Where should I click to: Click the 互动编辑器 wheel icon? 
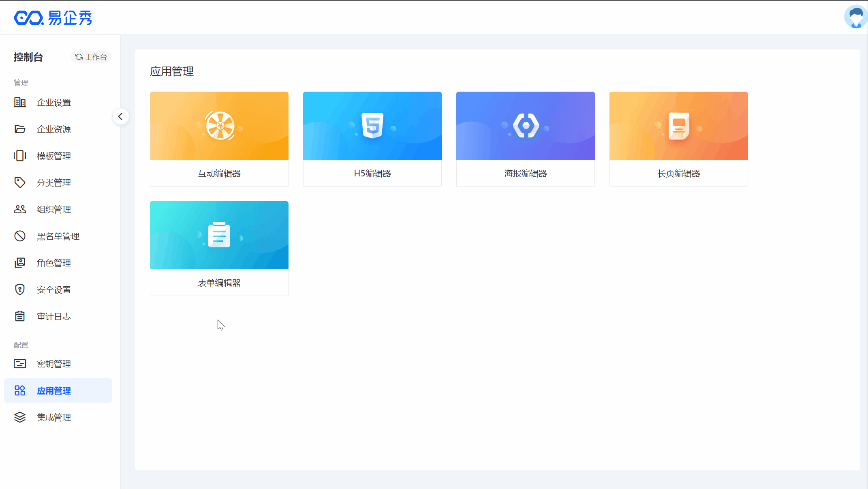click(x=220, y=126)
